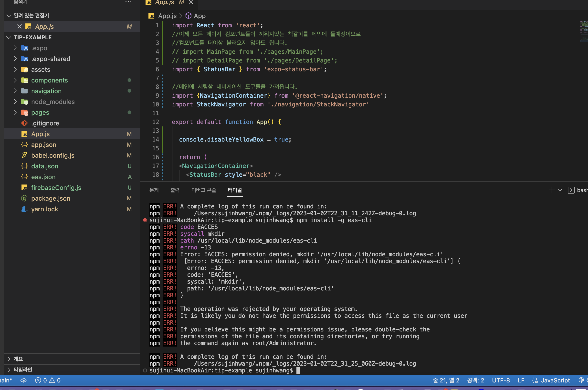Click the navigation folder icon
This screenshot has width=588, height=390.
(25, 91)
